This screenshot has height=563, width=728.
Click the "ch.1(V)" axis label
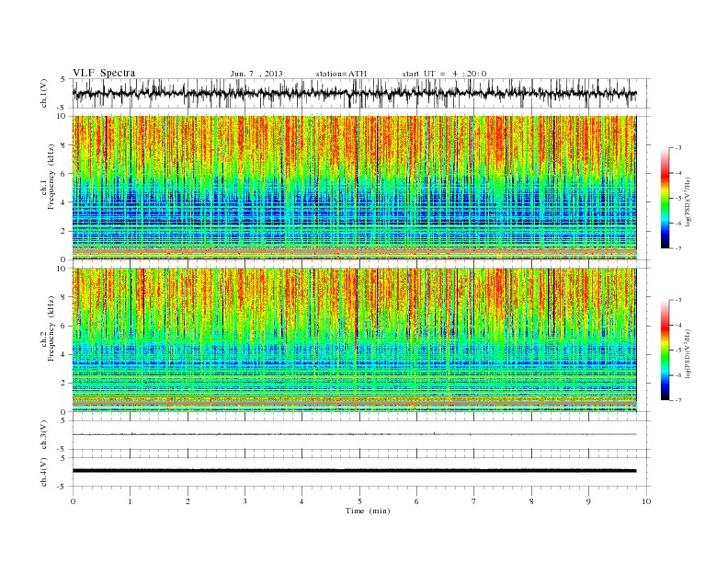[44, 93]
